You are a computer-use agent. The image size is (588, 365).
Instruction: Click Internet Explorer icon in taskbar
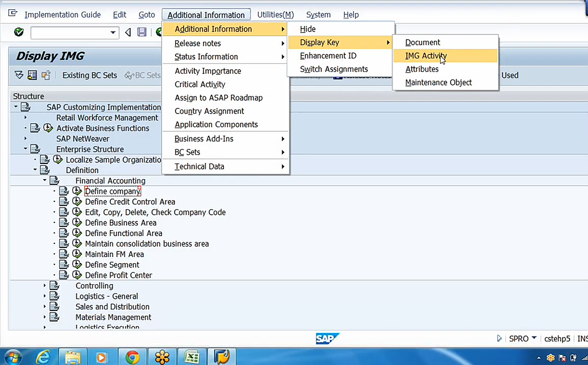click(43, 357)
